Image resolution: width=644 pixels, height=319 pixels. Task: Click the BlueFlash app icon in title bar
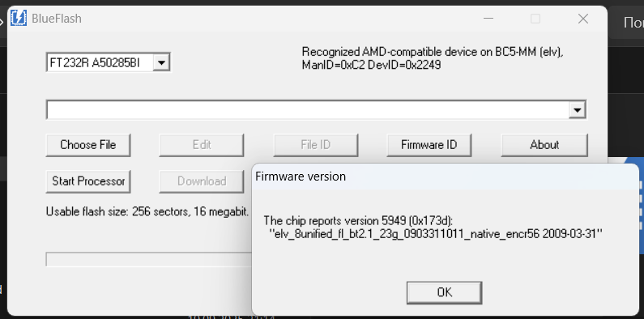[19, 19]
